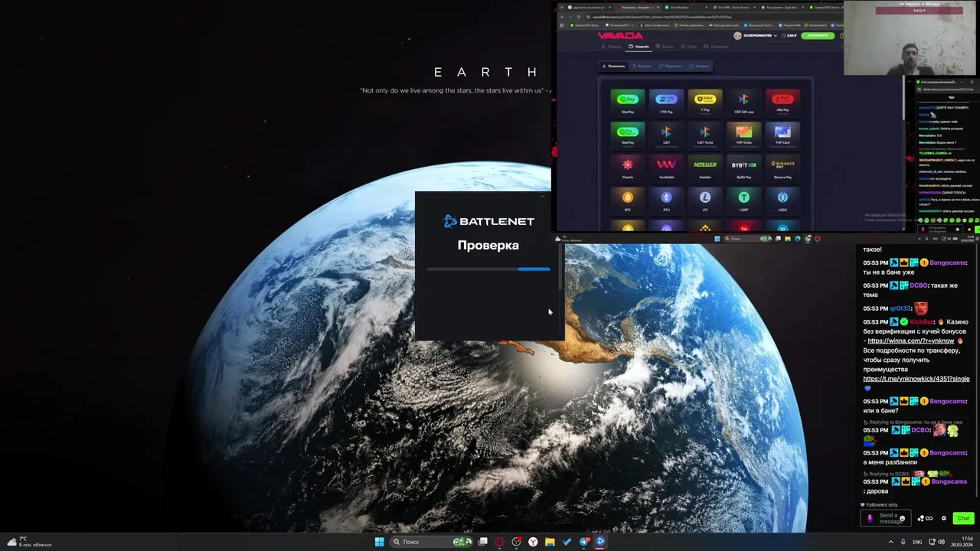The image size is (980, 551).
Task: Open the t.me/ynknowkick link in chat
Action: [916, 379]
